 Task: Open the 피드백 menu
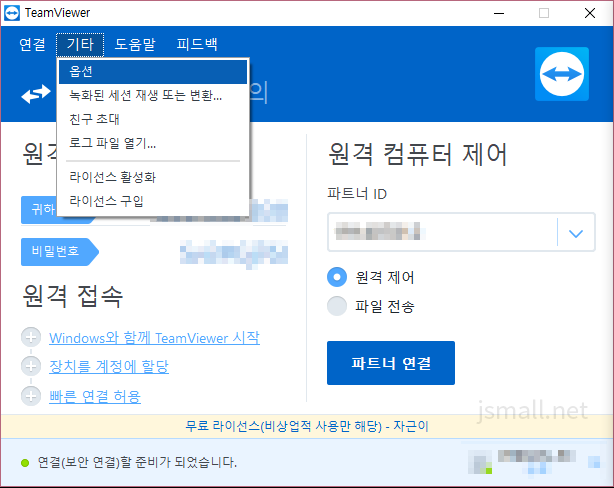point(197,44)
